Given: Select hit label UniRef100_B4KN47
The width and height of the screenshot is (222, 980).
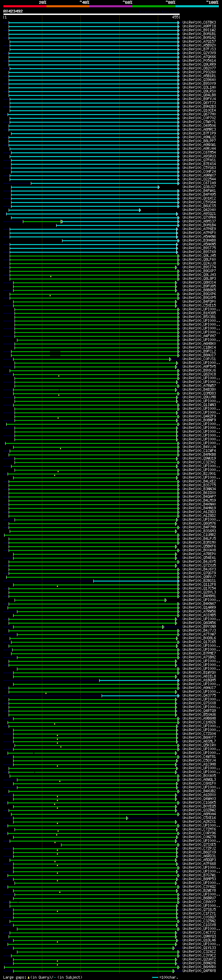Looking at the screenshot, I should pyautogui.click(x=199, y=604).
